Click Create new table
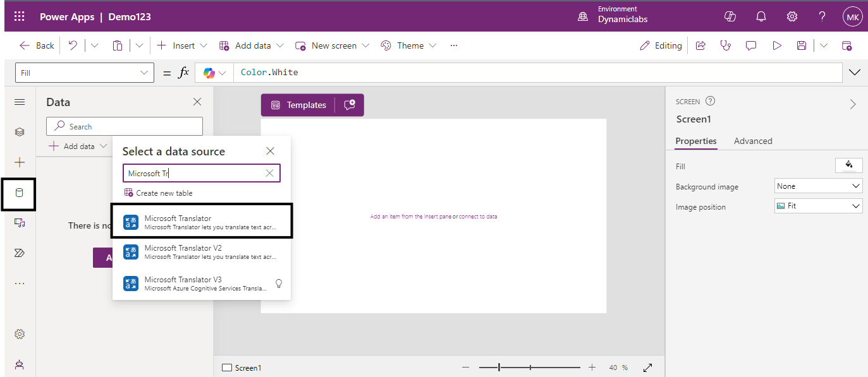Viewport: 868px width, 377px height. click(x=164, y=193)
